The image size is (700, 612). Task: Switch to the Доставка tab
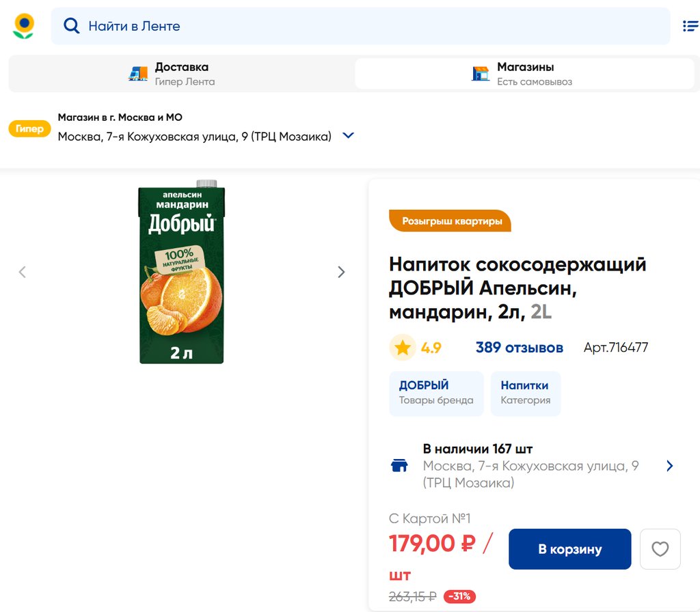pyautogui.click(x=181, y=74)
